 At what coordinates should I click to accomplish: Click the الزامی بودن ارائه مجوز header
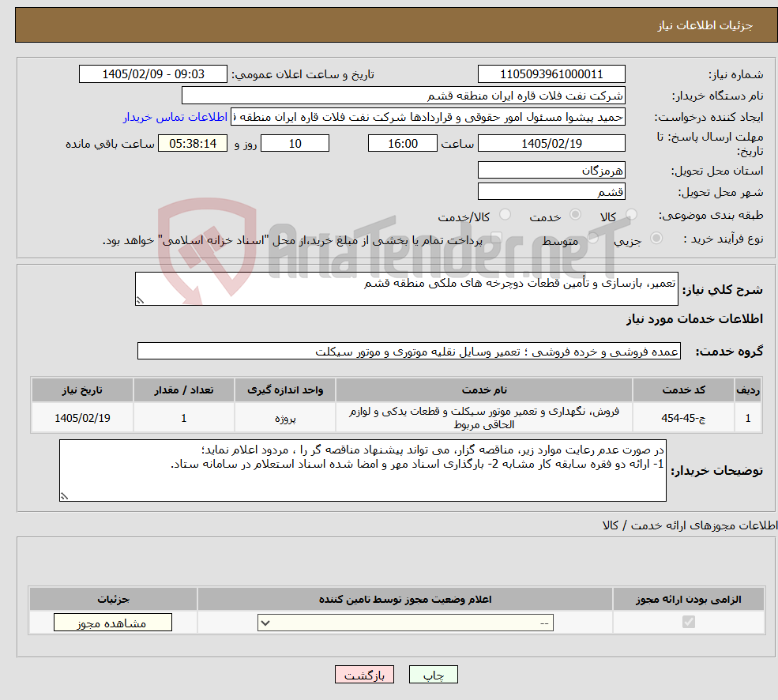(689, 599)
